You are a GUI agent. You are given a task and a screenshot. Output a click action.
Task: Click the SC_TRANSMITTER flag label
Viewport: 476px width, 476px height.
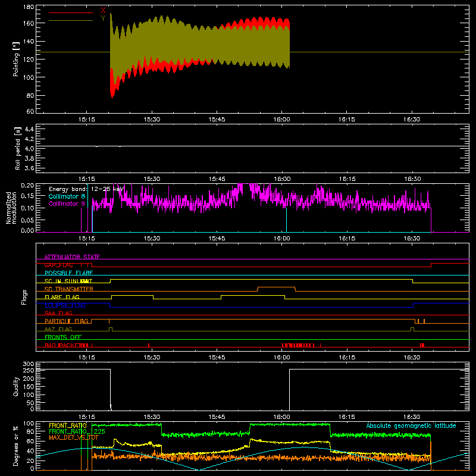pos(69,289)
